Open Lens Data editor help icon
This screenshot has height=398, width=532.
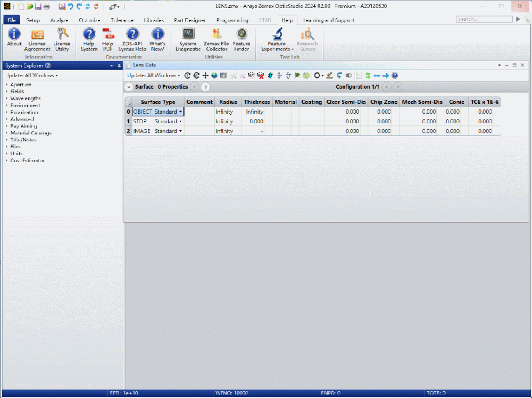[395, 75]
